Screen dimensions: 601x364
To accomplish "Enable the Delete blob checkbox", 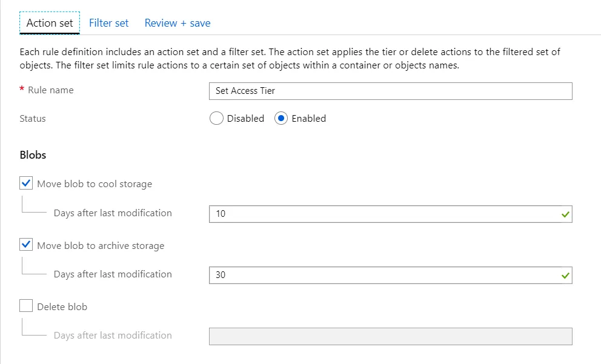I will click(26, 306).
